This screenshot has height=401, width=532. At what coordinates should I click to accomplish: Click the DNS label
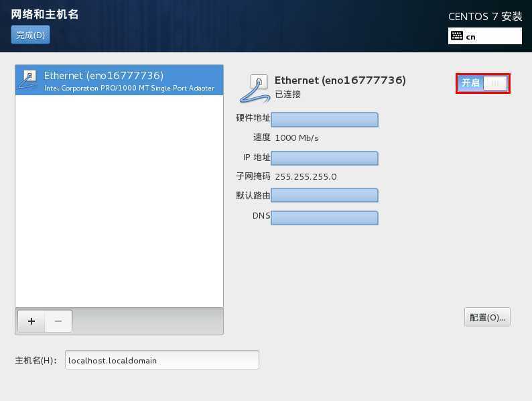261,216
